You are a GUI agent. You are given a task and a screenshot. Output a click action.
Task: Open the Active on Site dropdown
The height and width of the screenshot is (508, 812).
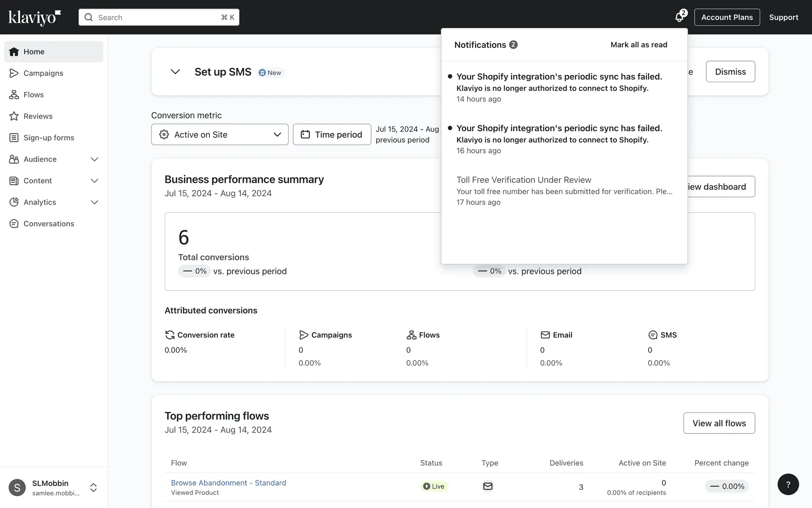coord(219,135)
